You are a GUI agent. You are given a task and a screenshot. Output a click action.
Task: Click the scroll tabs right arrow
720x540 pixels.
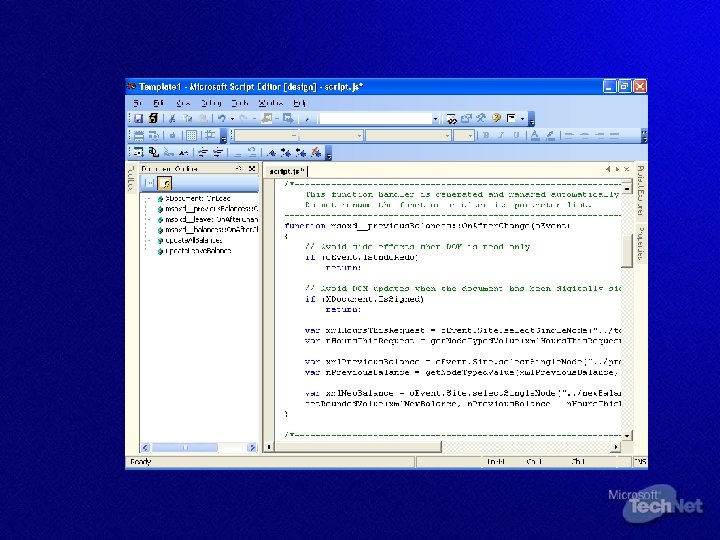[x=617, y=169]
